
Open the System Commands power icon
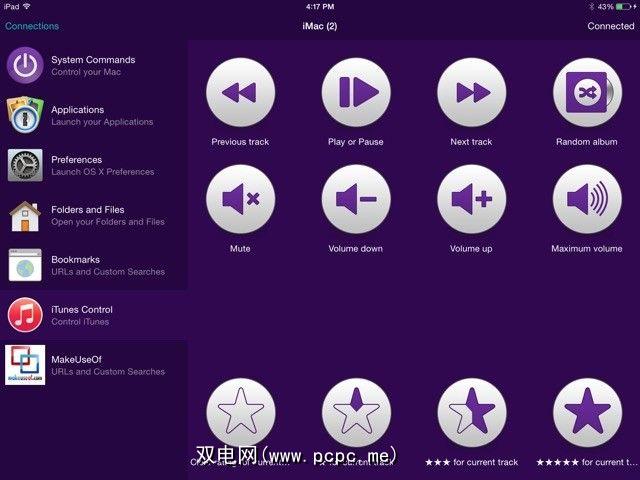point(25,65)
